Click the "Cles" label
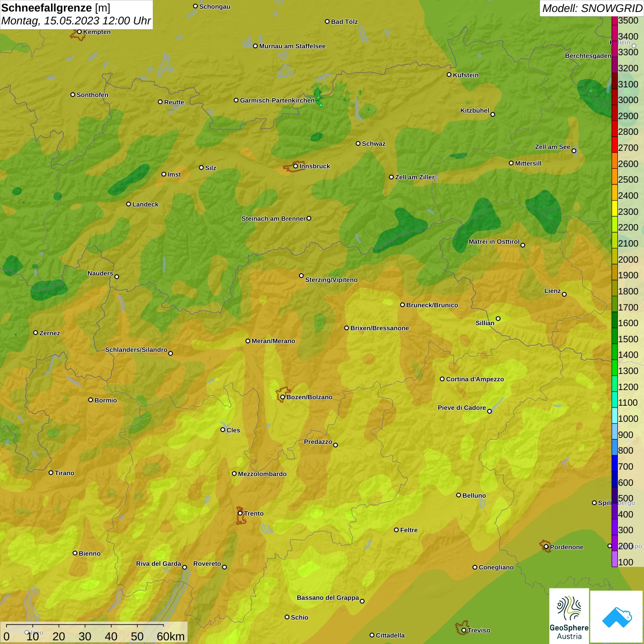This screenshot has height=644, width=644. [x=233, y=430]
